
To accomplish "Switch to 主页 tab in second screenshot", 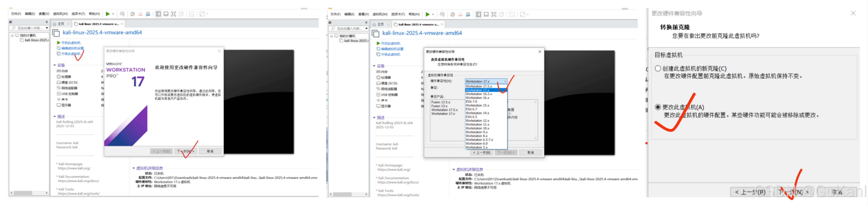I will [x=380, y=24].
